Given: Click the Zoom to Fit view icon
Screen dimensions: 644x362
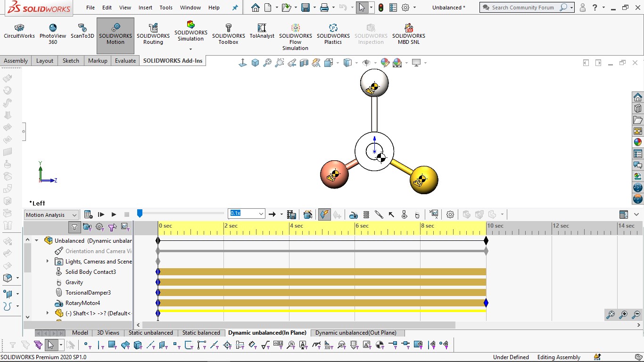Looking at the screenshot, I should [267, 63].
